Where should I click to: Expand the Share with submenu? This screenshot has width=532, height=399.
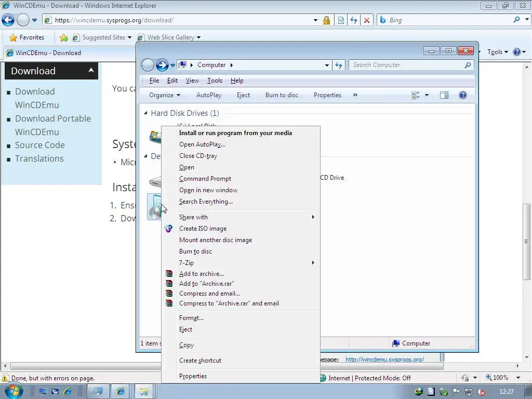click(x=313, y=217)
